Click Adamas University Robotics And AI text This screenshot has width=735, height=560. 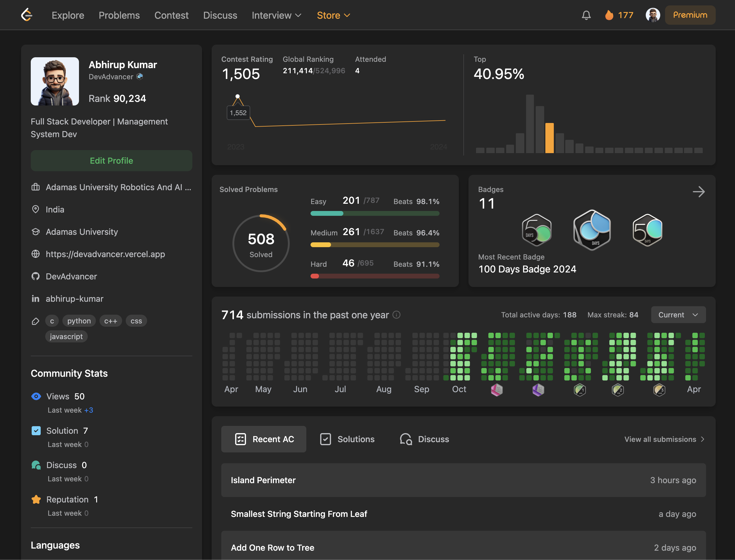pos(118,187)
